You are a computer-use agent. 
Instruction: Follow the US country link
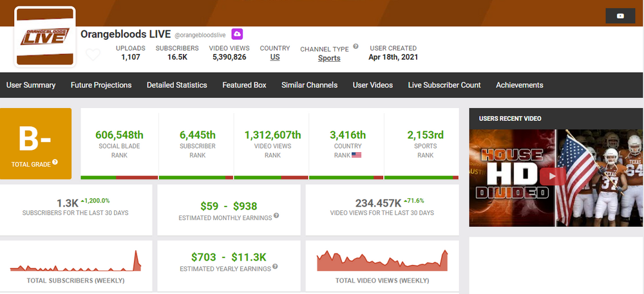275,57
